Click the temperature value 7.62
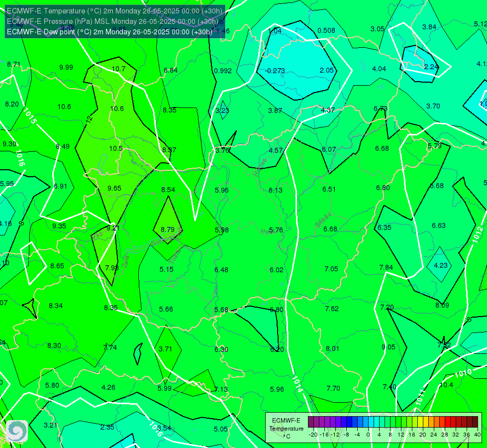This screenshot has height=448, width=487. pos(332,309)
